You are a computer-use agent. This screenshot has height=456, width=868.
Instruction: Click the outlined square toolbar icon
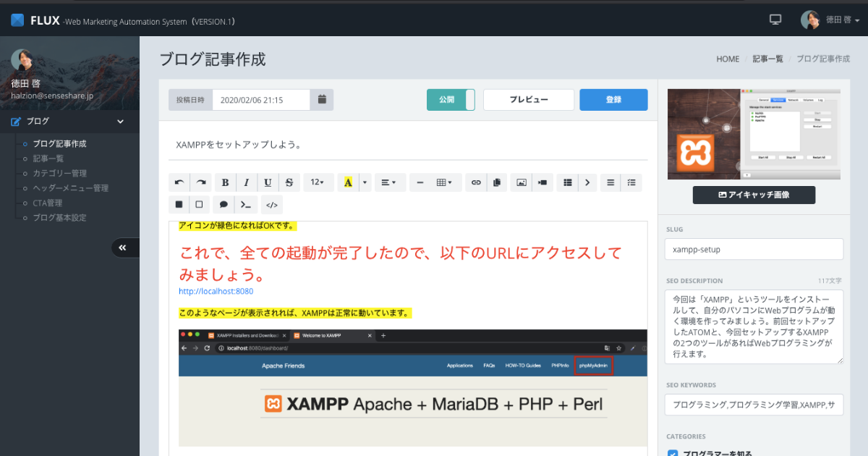(199, 204)
